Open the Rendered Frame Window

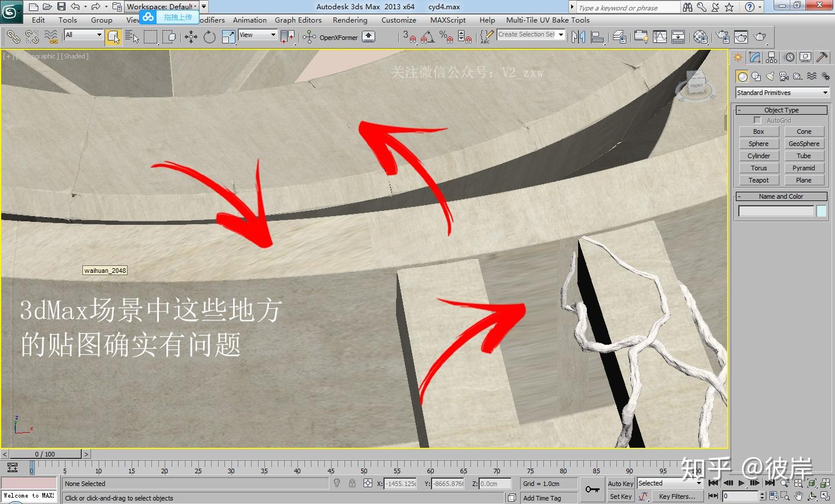pos(741,37)
